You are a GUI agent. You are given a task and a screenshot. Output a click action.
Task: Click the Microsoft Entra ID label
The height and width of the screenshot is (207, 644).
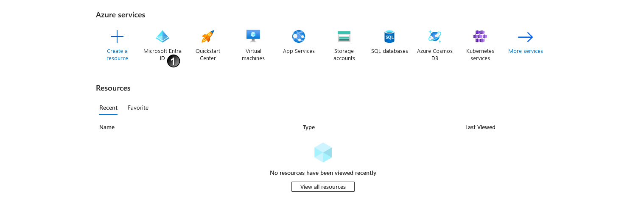tap(162, 55)
